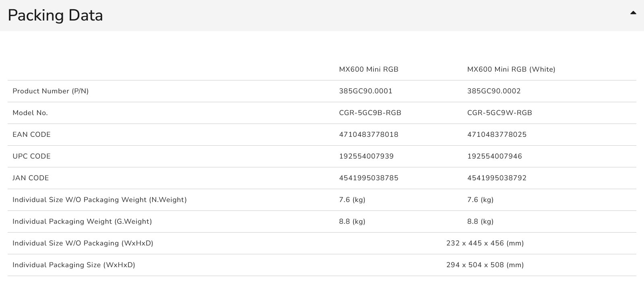Click JAN code 4541995038785
This screenshot has width=644, height=301.
tap(368, 178)
